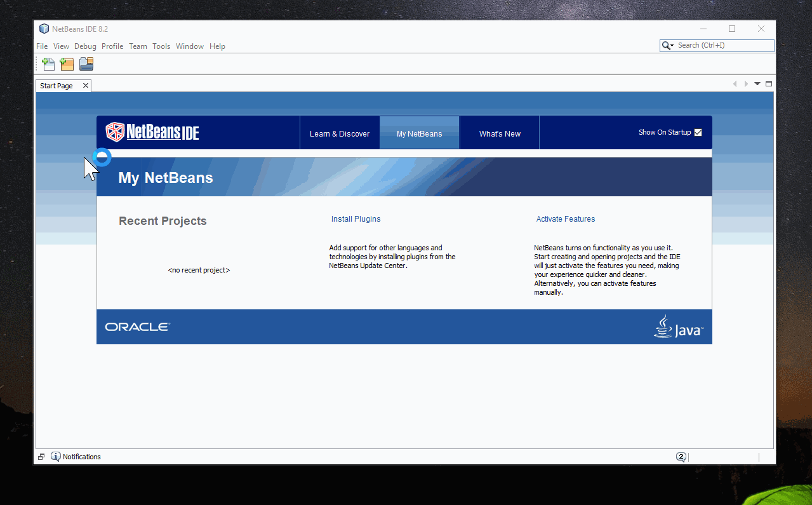Switch to the What's New tab
The width and height of the screenshot is (812, 505).
(500, 133)
